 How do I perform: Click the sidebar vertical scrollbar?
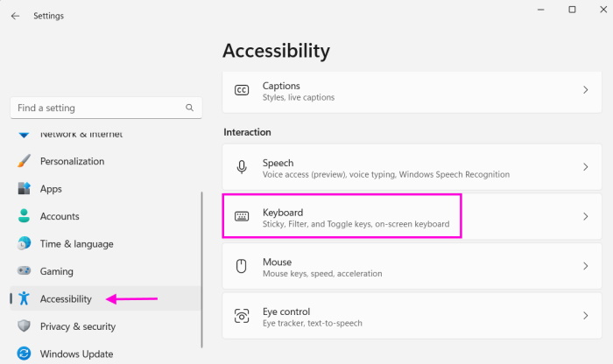tap(202, 262)
